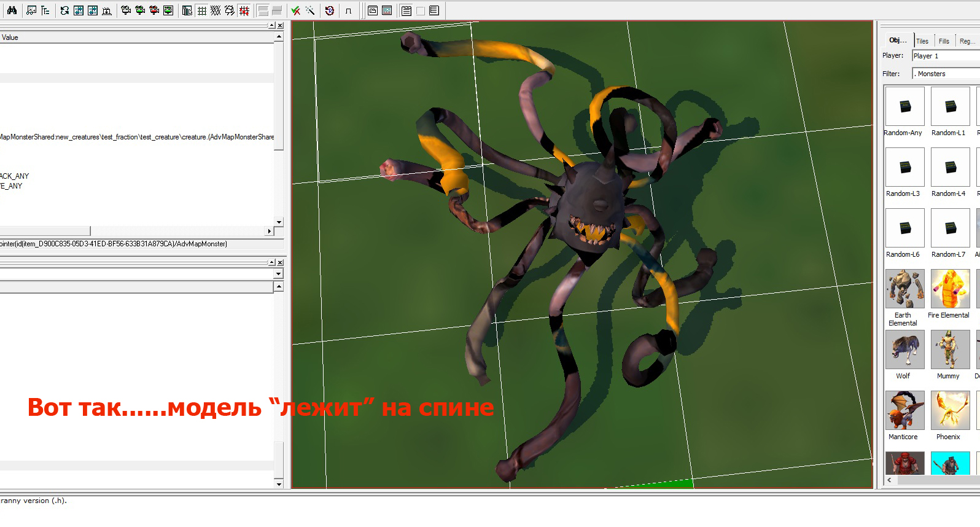Click the tree structure toolbar icon
The height and width of the screenshot is (527, 980).
point(45,10)
